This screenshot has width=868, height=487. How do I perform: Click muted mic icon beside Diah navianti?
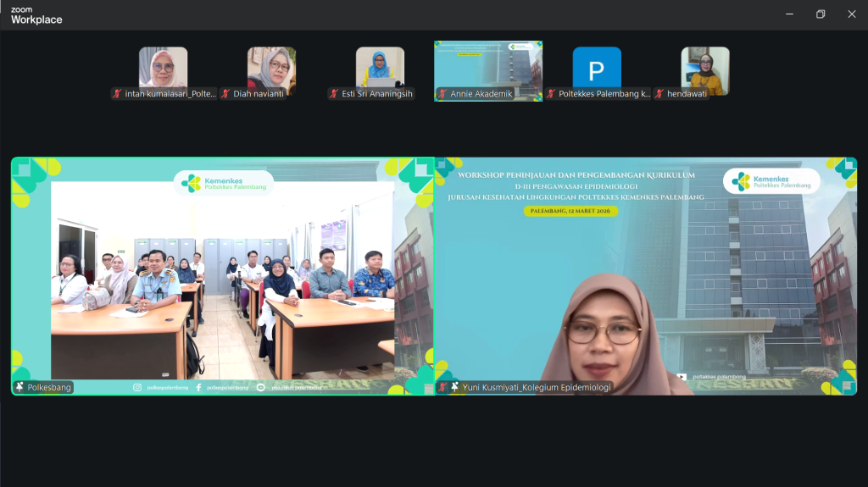(x=225, y=94)
